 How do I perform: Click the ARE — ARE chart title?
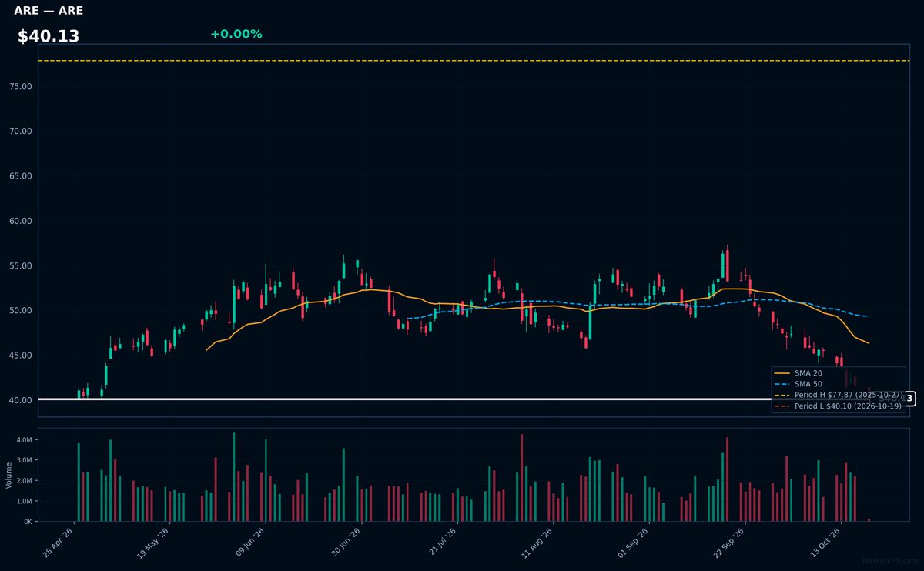(x=49, y=11)
